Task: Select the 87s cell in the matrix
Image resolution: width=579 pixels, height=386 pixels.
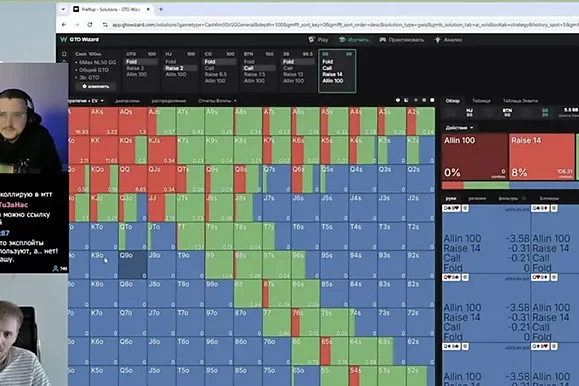Action: pos(277,294)
